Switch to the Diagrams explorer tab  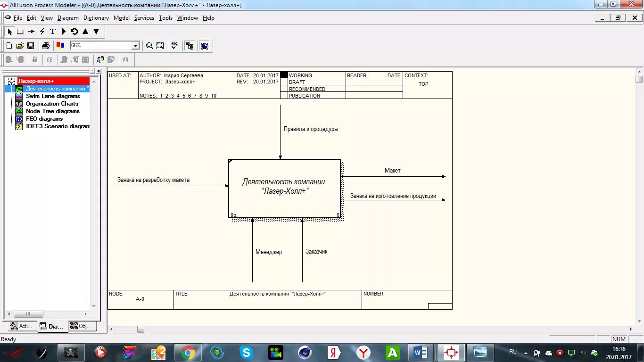click(x=52, y=326)
